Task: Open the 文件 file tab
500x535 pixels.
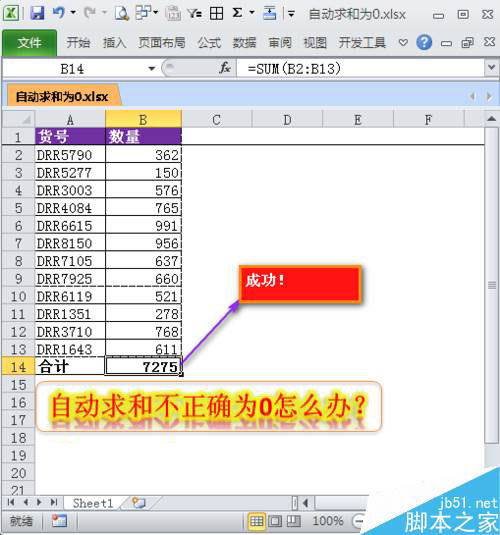Action: [x=29, y=42]
